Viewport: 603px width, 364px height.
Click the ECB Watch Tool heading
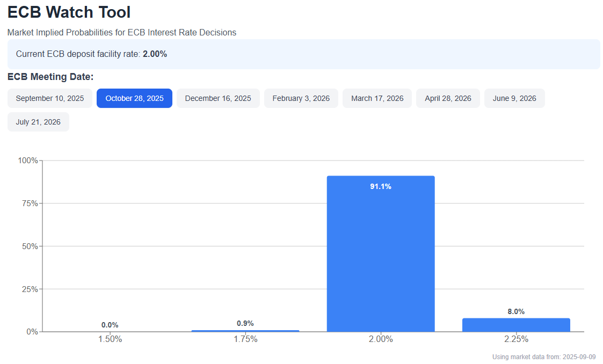(69, 12)
